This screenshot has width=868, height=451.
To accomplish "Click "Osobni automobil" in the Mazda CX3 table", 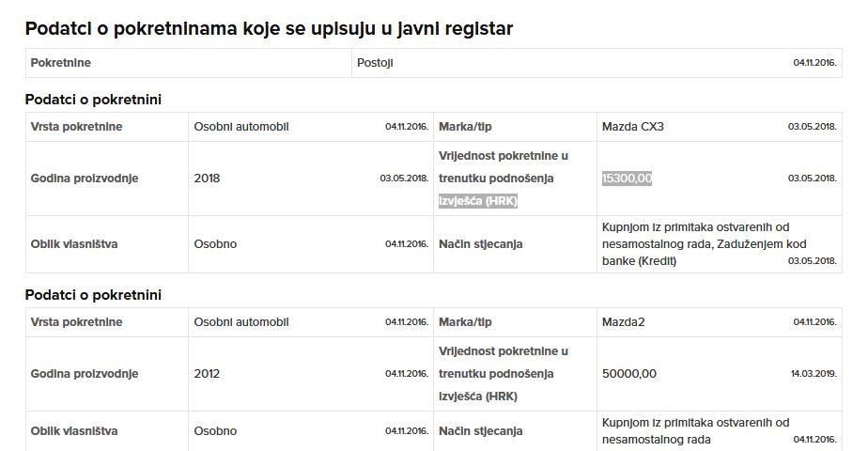I will click(240, 127).
